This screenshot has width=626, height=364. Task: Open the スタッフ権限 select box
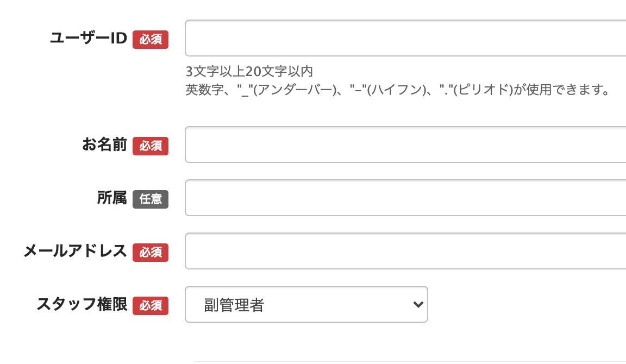click(x=306, y=304)
